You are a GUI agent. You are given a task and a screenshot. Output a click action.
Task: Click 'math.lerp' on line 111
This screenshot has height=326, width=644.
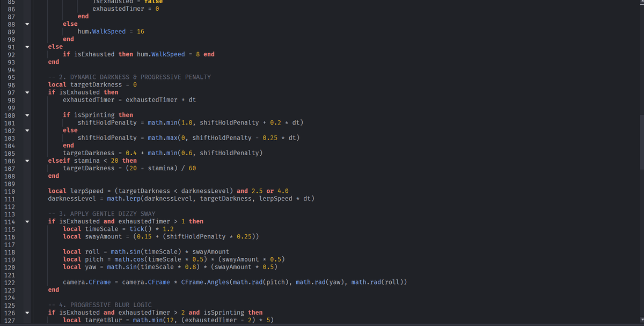pos(123,199)
